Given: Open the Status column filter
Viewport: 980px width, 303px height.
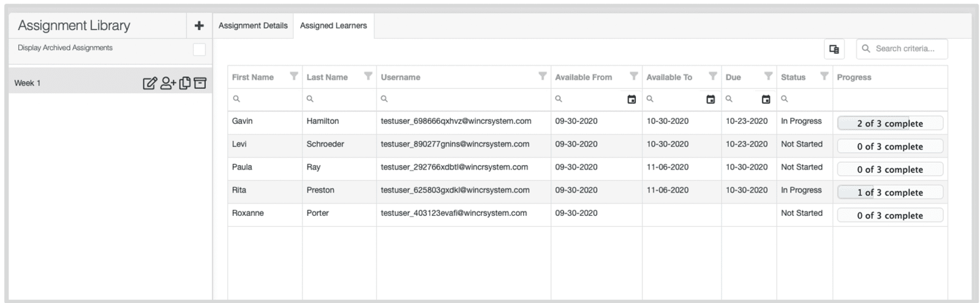Looking at the screenshot, I should coord(824,77).
